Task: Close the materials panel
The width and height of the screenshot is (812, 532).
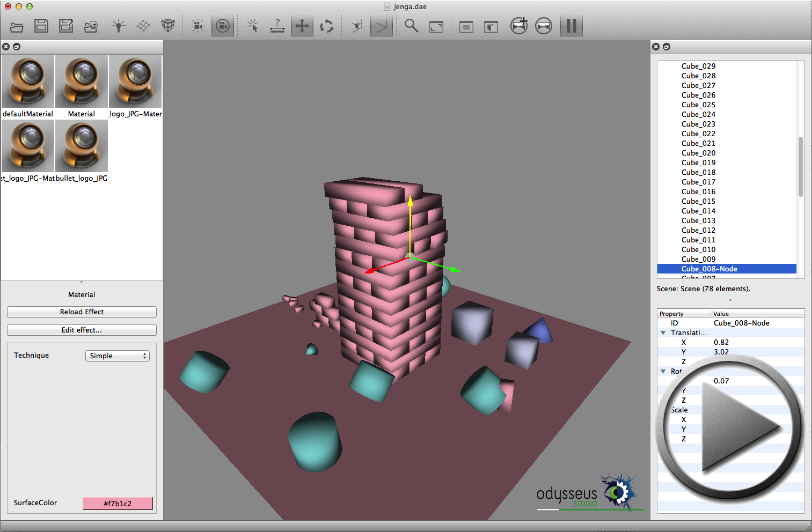Action: point(6,47)
